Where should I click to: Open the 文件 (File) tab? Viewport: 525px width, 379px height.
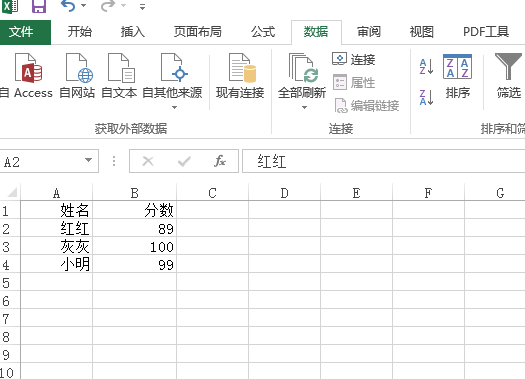[x=25, y=32]
